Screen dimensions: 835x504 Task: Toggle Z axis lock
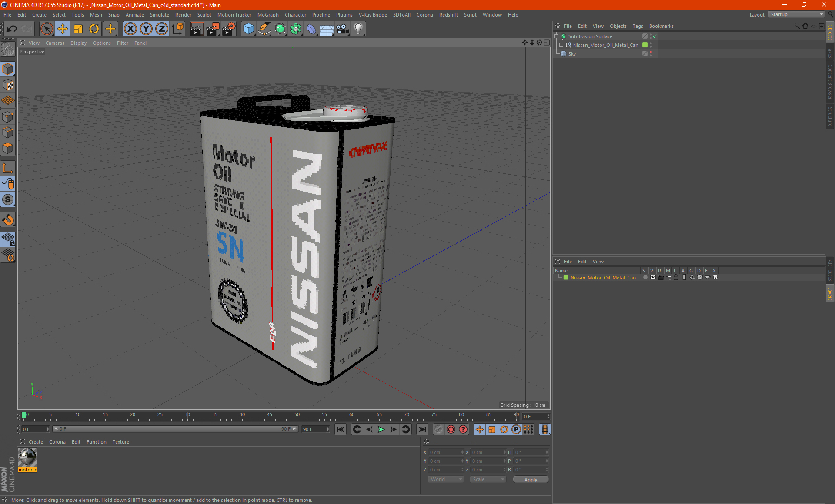pos(162,29)
